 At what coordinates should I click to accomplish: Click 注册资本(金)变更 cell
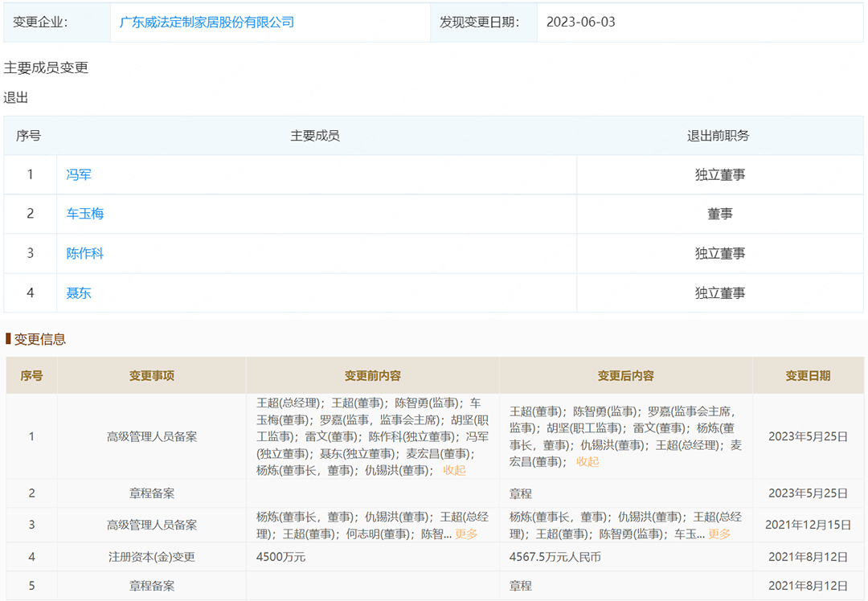point(152,557)
